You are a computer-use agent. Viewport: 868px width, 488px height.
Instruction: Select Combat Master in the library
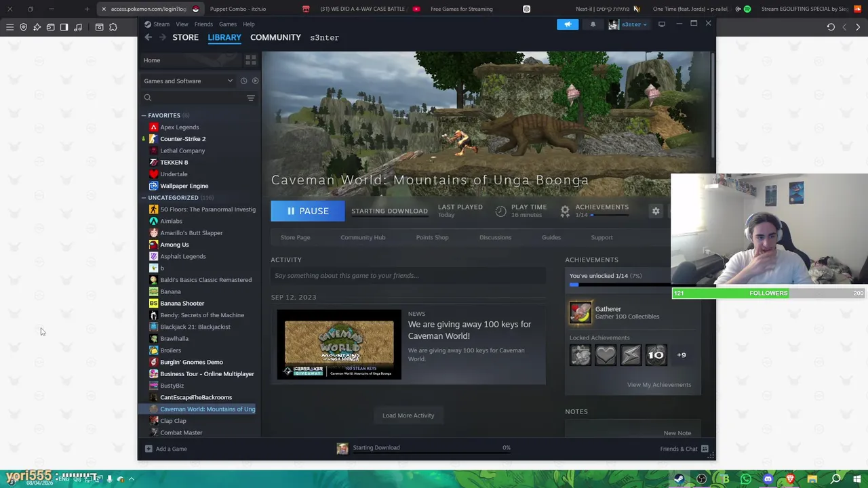(180, 432)
